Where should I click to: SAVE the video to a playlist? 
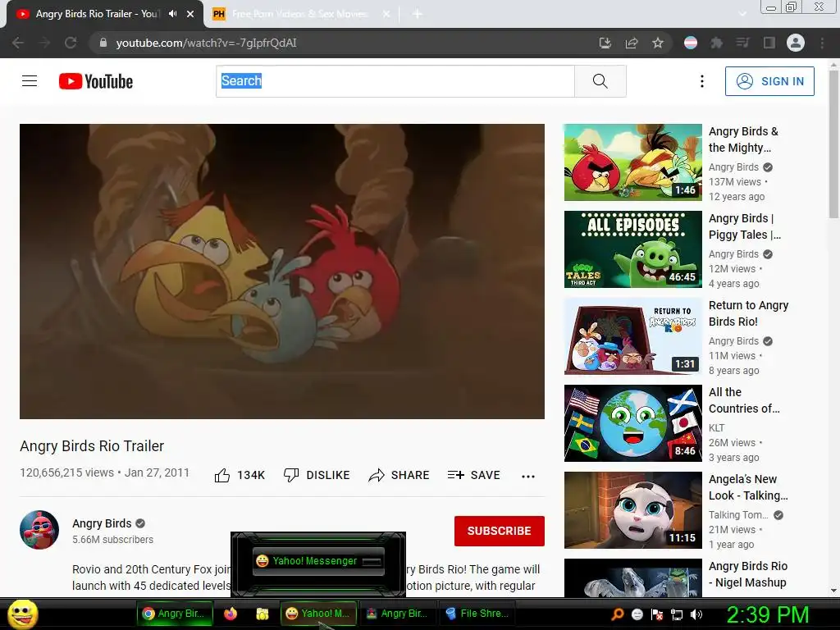(473, 475)
